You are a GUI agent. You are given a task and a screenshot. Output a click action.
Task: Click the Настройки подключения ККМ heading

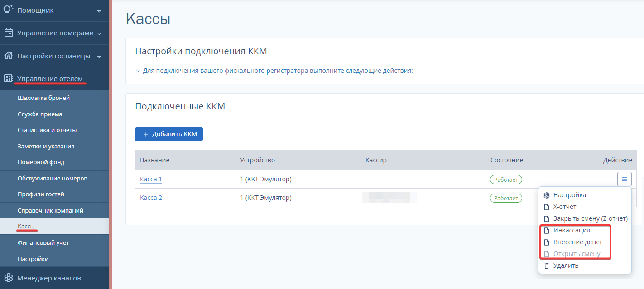click(201, 51)
